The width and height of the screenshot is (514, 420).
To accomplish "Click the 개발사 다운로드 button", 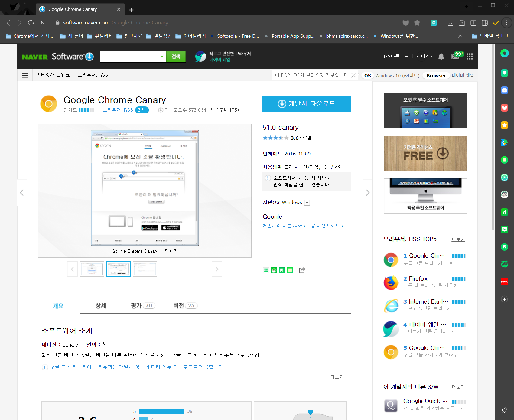I will pyautogui.click(x=306, y=104).
